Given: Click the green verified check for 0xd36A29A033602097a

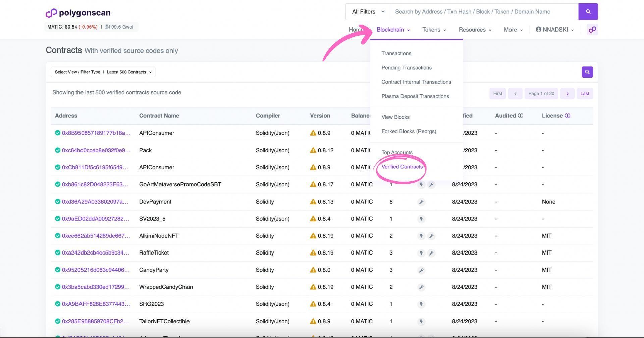Looking at the screenshot, I should coord(58,202).
